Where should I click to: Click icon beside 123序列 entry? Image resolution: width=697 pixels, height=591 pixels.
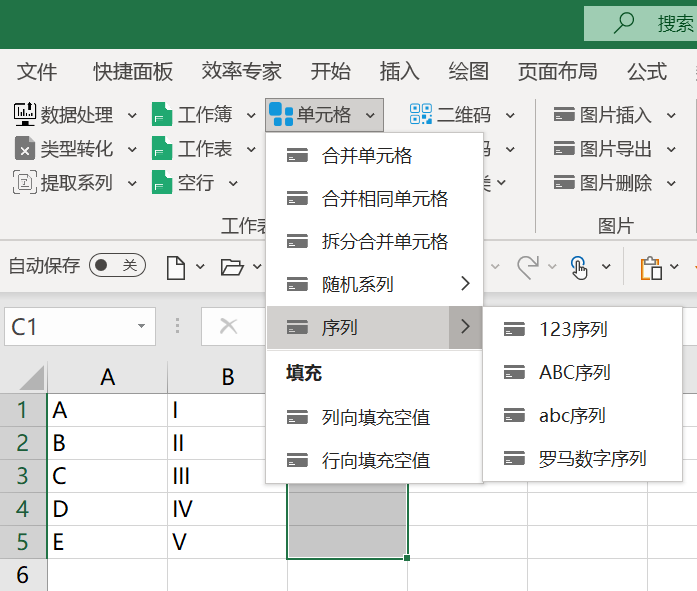point(514,329)
